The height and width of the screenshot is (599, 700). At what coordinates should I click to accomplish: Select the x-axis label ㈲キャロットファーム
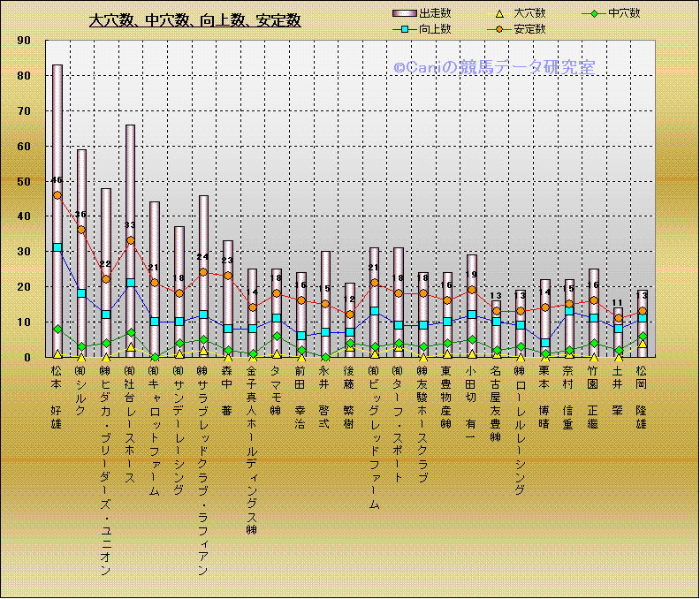(x=155, y=433)
